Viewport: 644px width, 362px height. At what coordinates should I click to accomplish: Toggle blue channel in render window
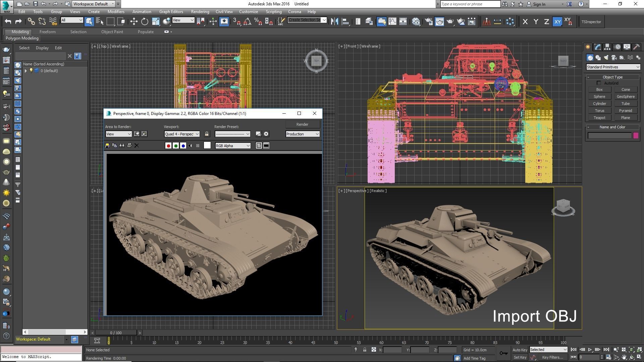(x=183, y=145)
